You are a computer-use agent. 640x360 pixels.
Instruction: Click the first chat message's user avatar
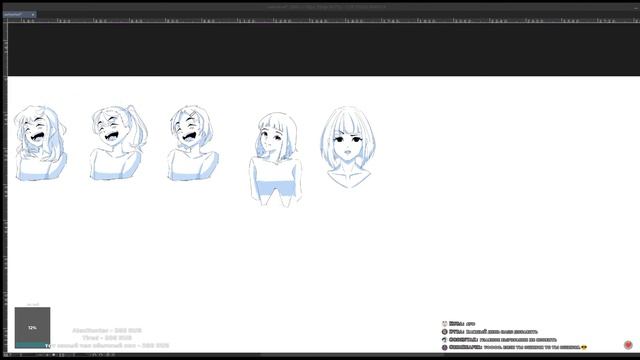pyautogui.click(x=444, y=324)
